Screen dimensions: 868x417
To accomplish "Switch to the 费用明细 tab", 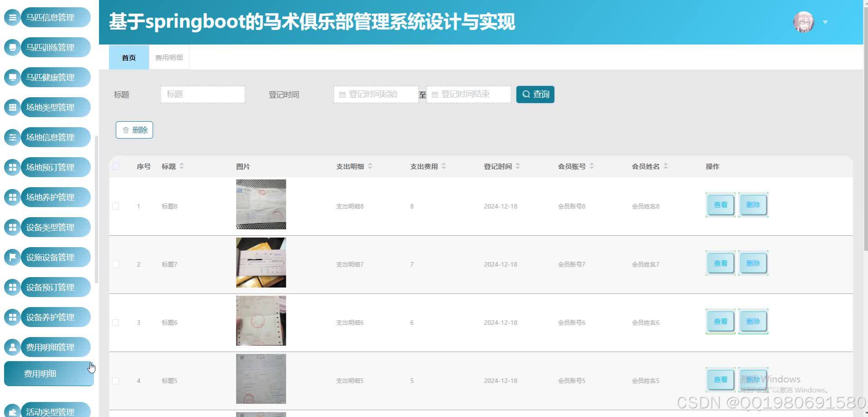I will click(x=168, y=57).
